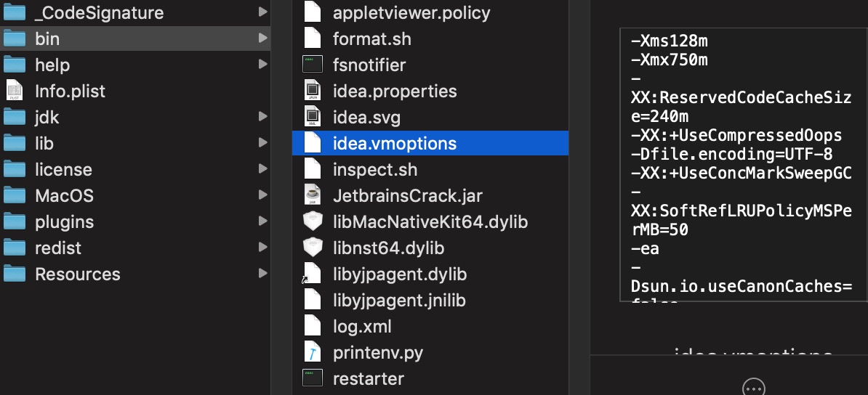Open the more actions ellipsis button

click(753, 387)
